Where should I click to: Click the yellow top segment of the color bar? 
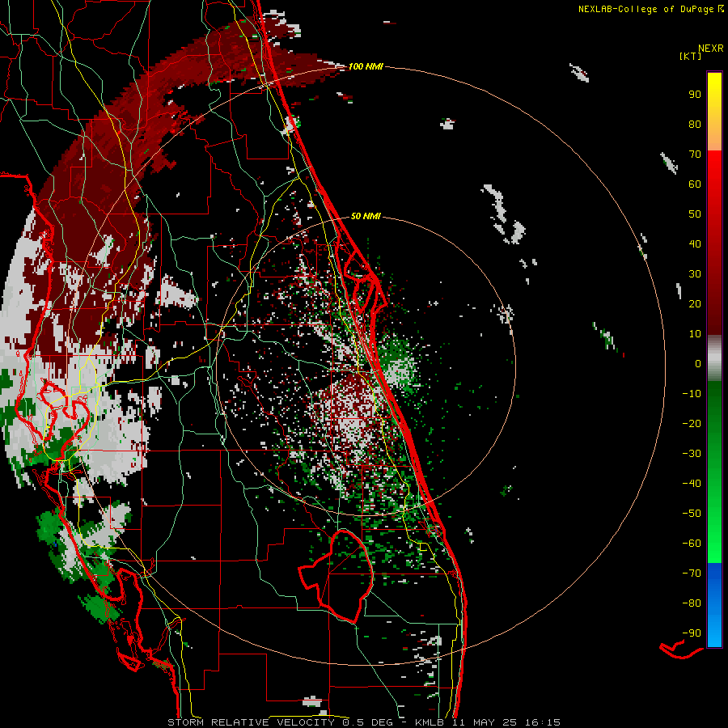pos(714,112)
